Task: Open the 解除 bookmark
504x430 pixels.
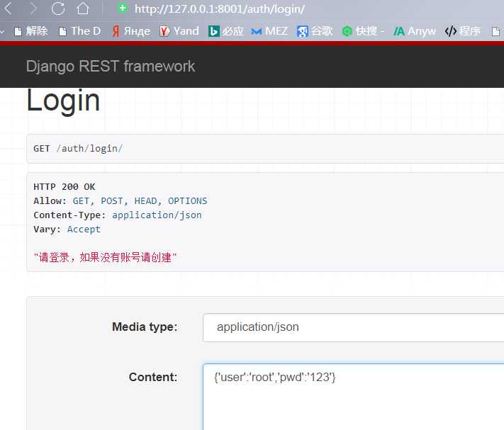Action: point(31,31)
